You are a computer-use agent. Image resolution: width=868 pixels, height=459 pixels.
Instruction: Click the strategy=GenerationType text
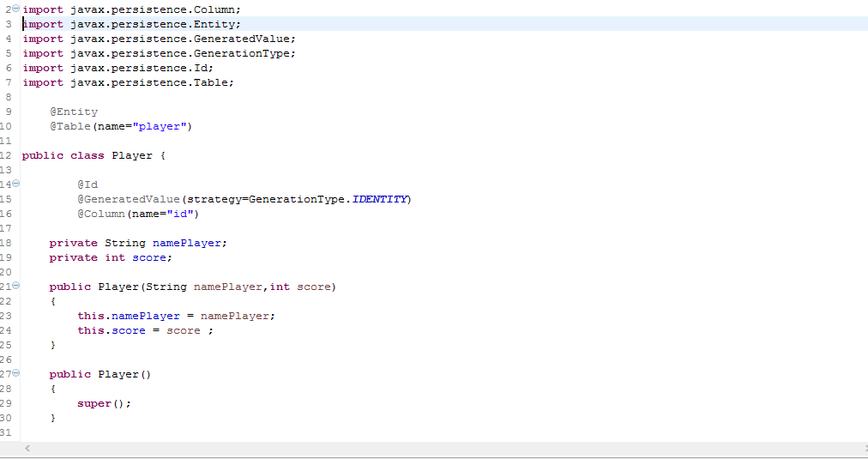coord(266,199)
